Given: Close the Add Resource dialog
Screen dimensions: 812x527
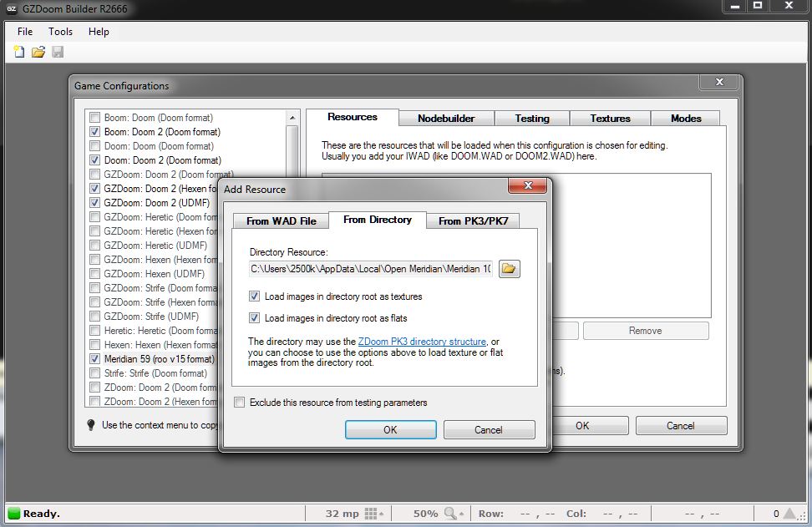Looking at the screenshot, I should point(528,185).
